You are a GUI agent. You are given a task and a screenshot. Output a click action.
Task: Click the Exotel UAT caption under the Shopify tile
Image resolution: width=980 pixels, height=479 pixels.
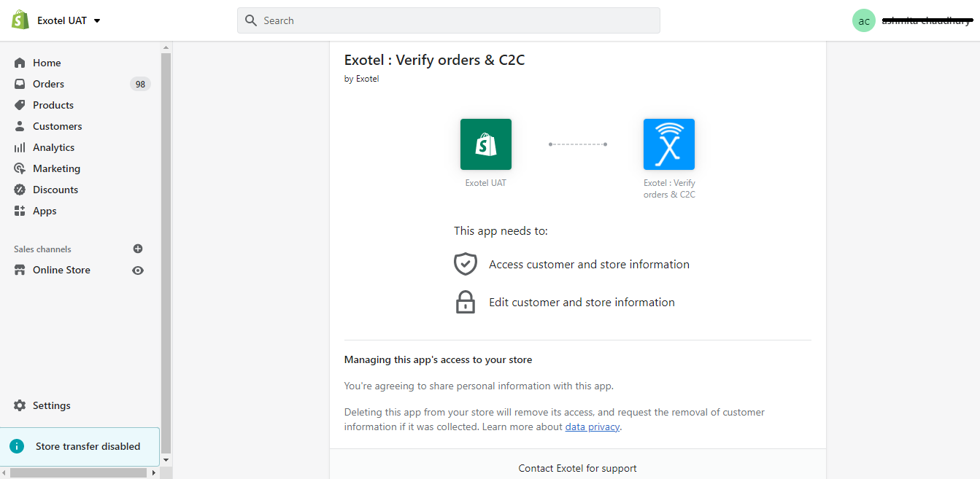(486, 183)
